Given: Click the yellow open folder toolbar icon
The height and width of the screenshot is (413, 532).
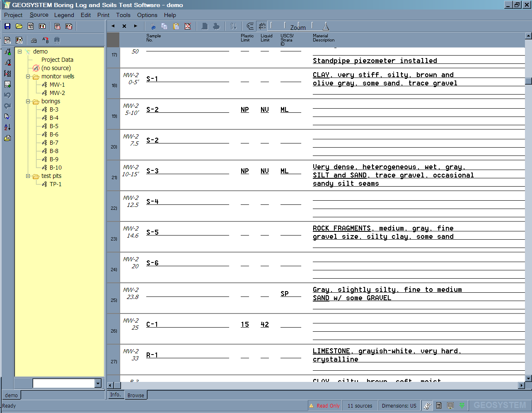Looking at the screenshot, I should 19,26.
